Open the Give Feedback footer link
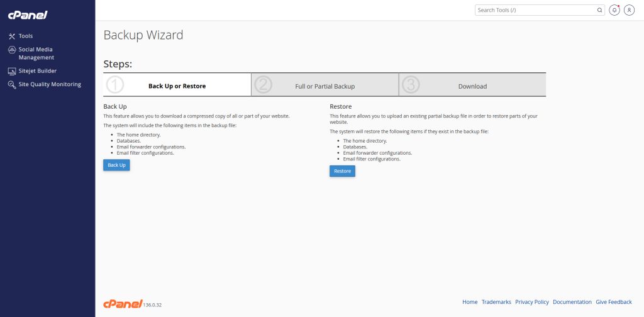644x317 pixels. pyautogui.click(x=614, y=302)
